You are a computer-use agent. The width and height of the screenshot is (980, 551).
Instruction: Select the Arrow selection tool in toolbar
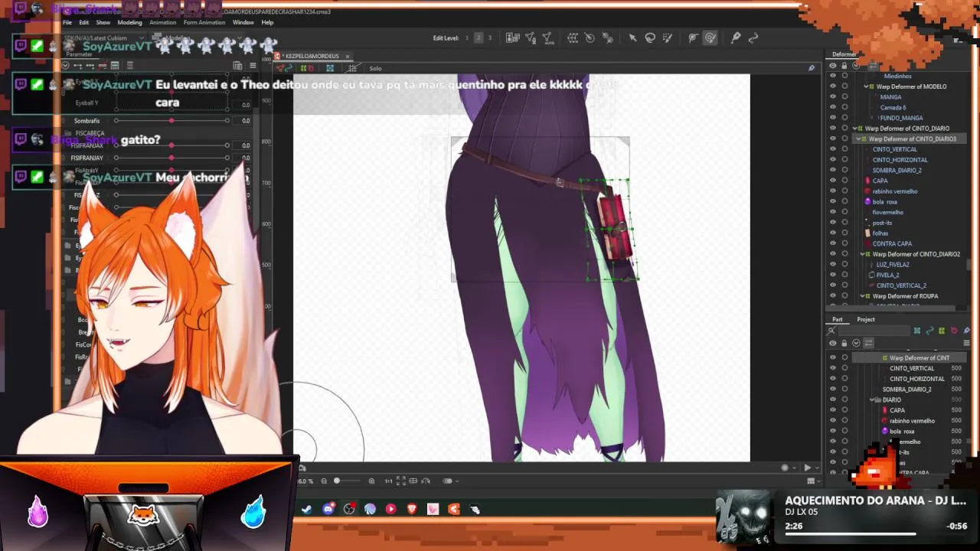[x=632, y=37]
